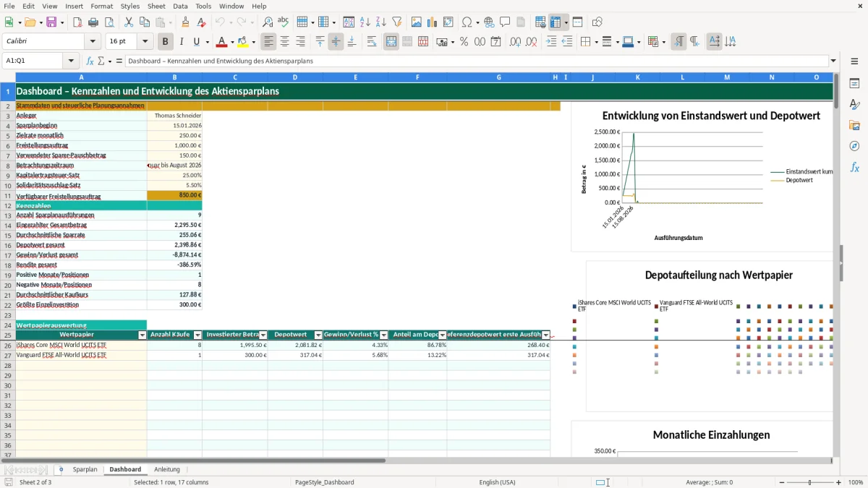The width and height of the screenshot is (868, 488).
Task: Select the Clone Formatting paintbrush
Action: pos(185,22)
